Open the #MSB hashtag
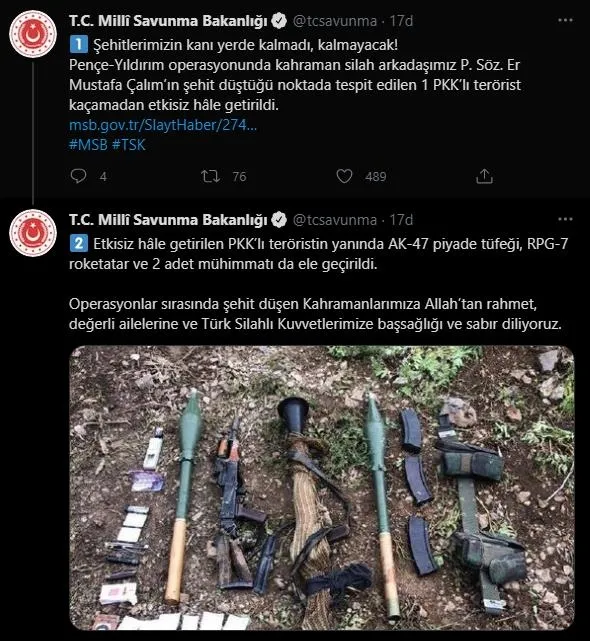 88,145
